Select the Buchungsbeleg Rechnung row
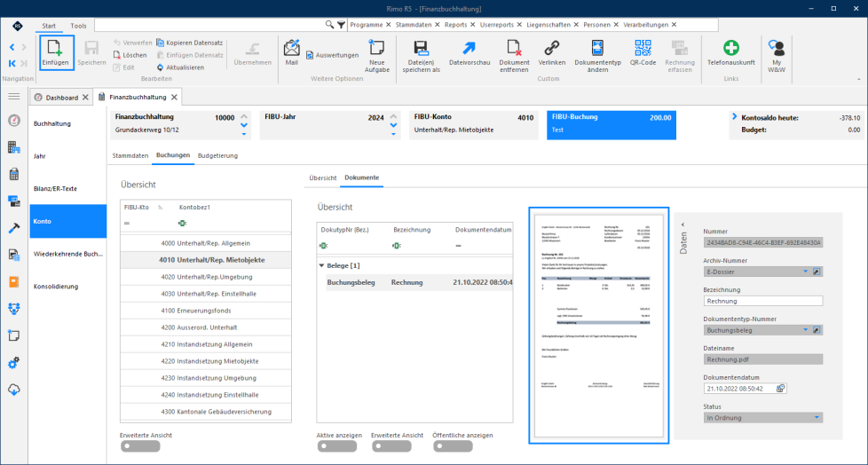 (x=415, y=282)
